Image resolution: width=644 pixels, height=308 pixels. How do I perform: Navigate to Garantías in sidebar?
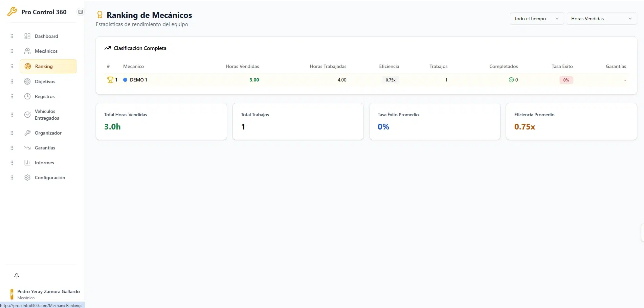(45, 148)
